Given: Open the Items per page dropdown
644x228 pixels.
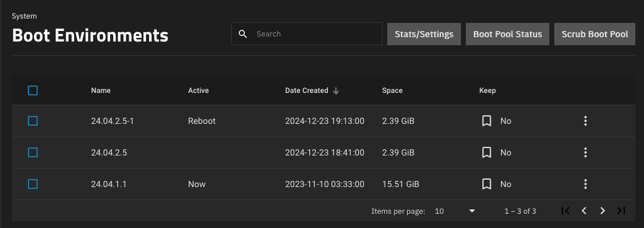Looking at the screenshot, I should tap(455, 211).
